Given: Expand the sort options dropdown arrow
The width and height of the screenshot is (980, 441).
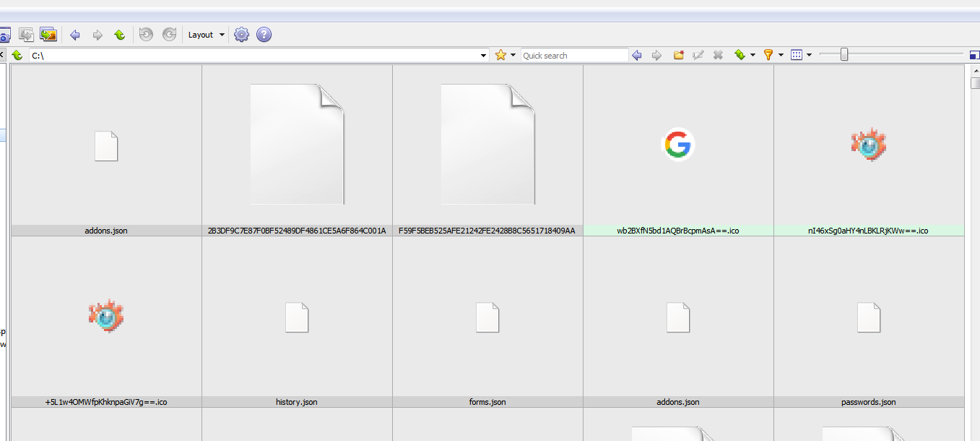Looking at the screenshot, I should (753, 56).
